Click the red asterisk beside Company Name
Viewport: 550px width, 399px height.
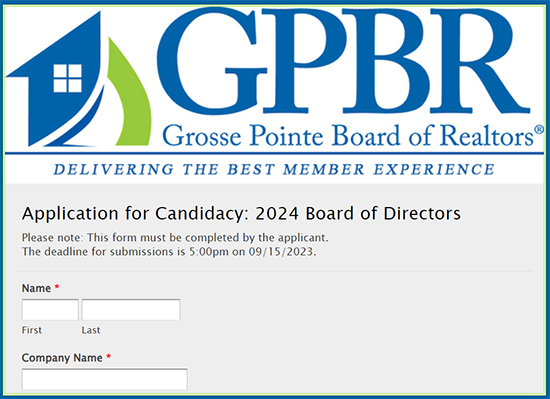(x=108, y=357)
